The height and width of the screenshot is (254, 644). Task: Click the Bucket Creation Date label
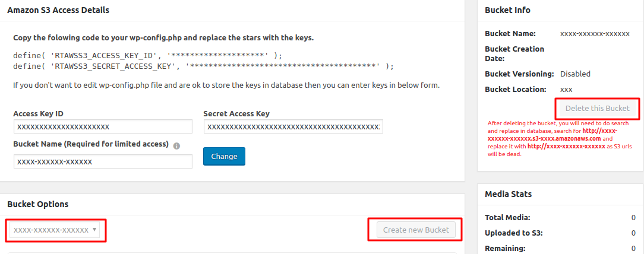coord(514,53)
